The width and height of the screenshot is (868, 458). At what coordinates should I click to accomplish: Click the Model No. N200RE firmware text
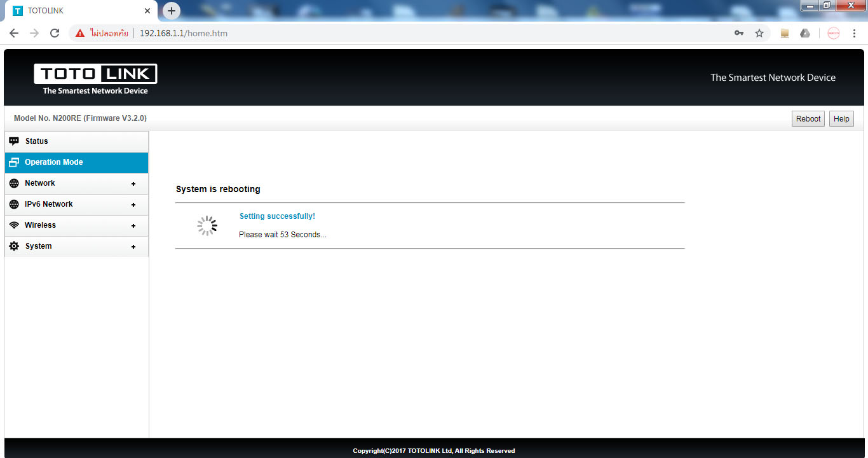[80, 118]
